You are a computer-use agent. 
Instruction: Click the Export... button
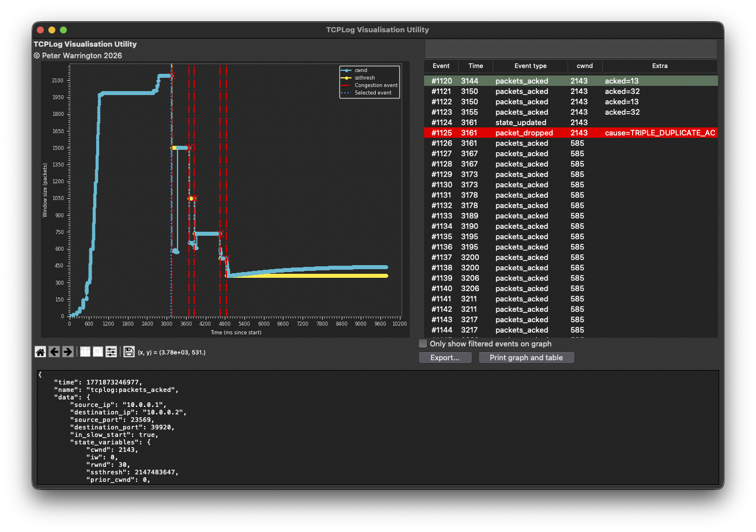click(445, 358)
